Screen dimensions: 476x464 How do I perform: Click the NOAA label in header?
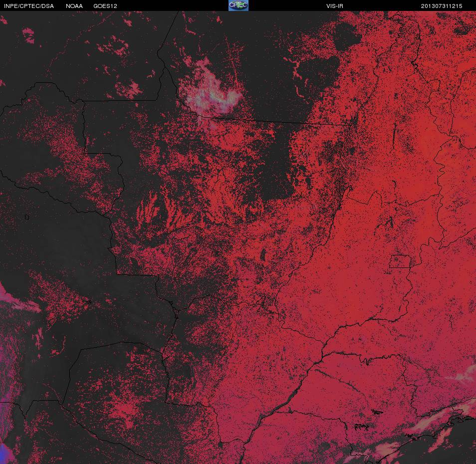tap(74, 6)
